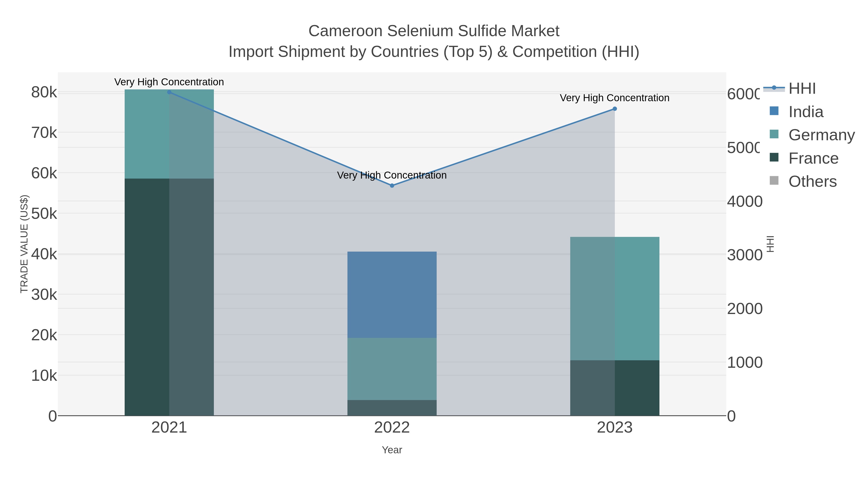Click the India bar segment for 2022
The height and width of the screenshot is (488, 868).
pyautogui.click(x=392, y=295)
